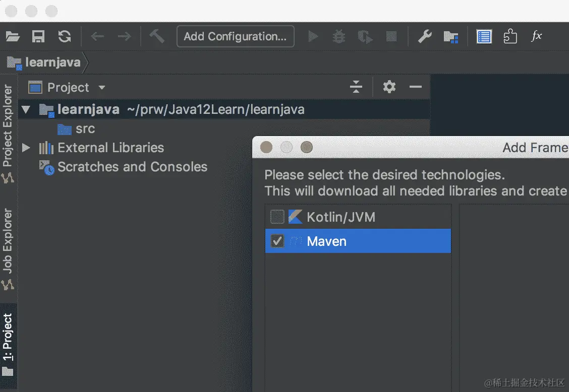Viewport: 569px width, 392px height.
Task: Click the Run play icon
Action: tap(313, 36)
